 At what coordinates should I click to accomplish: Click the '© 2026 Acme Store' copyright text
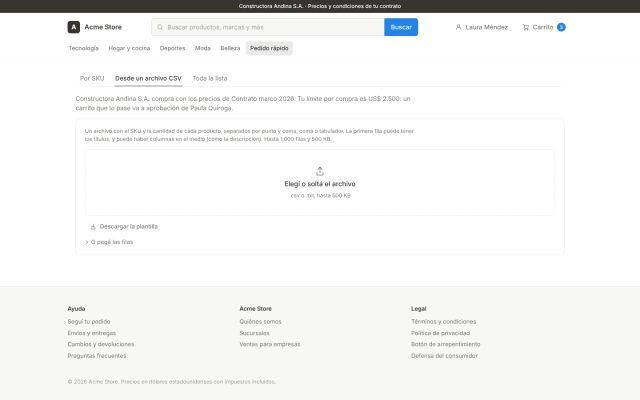[171, 382]
